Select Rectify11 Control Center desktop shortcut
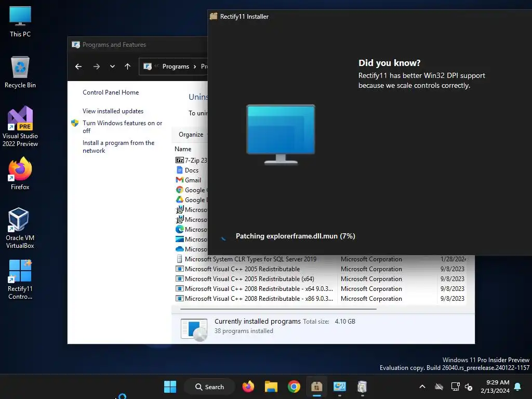 [x=20, y=280]
